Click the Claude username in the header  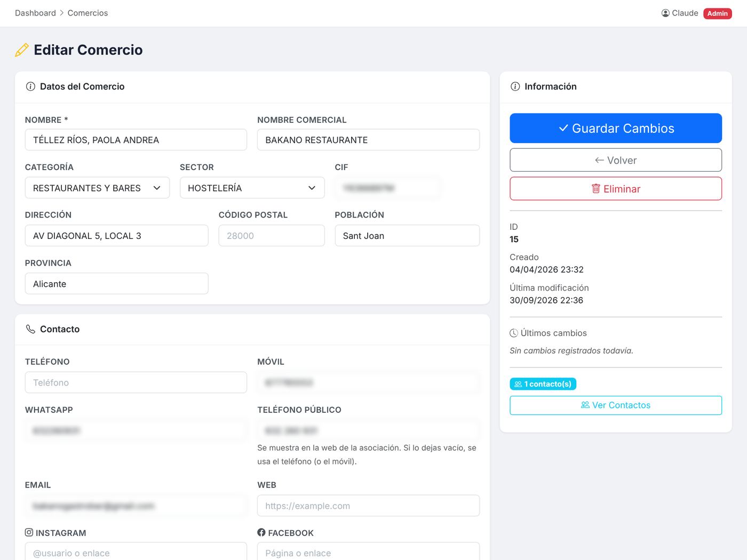685,13
